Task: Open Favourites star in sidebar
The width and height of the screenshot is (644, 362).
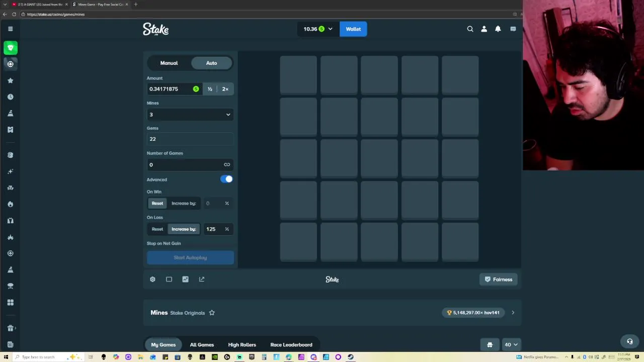Action: pos(10,80)
